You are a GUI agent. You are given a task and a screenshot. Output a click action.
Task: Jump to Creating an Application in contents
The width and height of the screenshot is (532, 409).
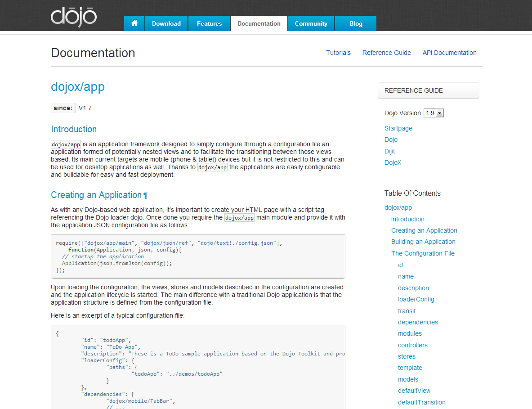424,230
